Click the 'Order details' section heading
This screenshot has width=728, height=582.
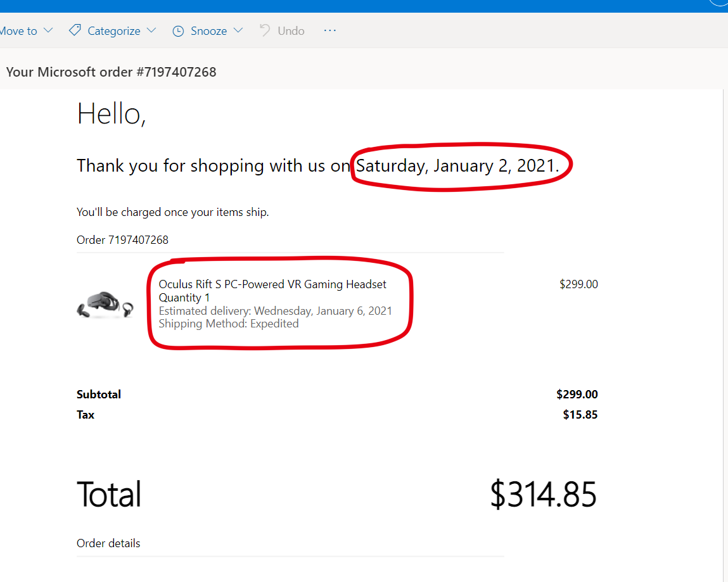pos(108,543)
